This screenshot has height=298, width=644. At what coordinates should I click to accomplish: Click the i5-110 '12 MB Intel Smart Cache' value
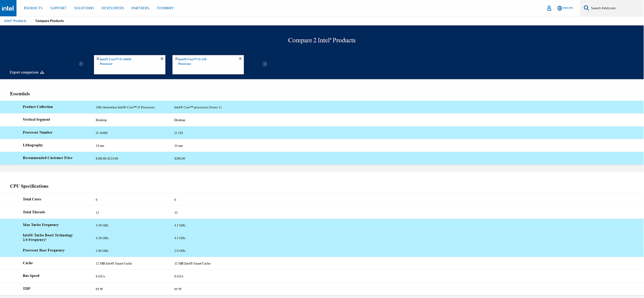[192, 264]
